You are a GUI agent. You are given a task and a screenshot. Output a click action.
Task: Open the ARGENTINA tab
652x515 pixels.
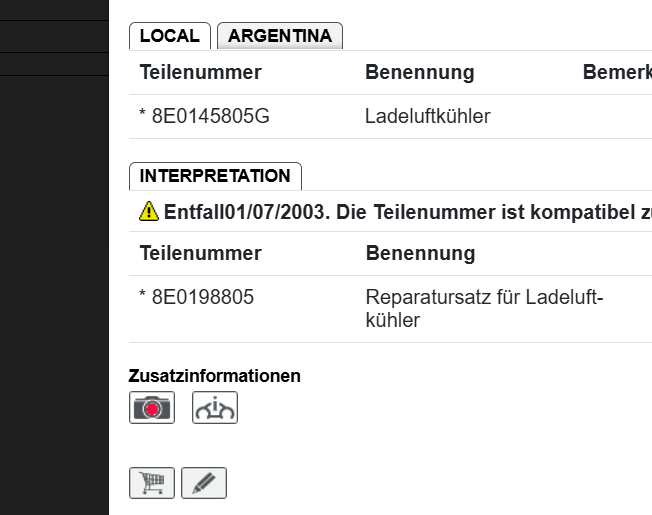pyautogui.click(x=280, y=36)
